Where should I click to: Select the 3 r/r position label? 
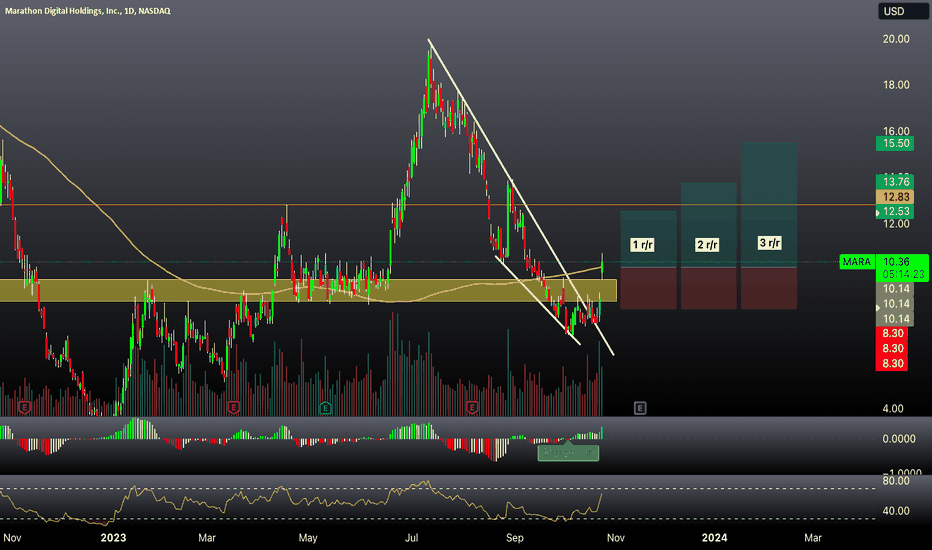click(x=770, y=243)
